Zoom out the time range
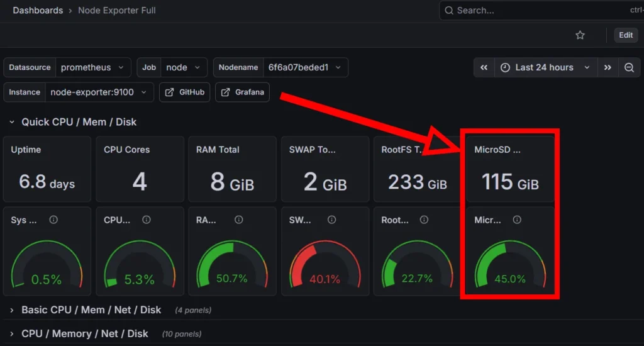644x346 pixels. (x=629, y=67)
